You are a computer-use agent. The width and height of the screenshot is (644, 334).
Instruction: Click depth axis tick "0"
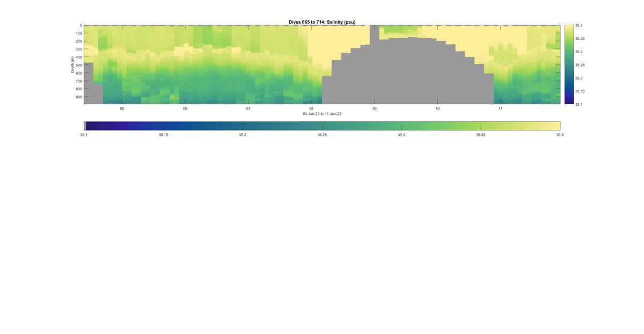point(80,25)
